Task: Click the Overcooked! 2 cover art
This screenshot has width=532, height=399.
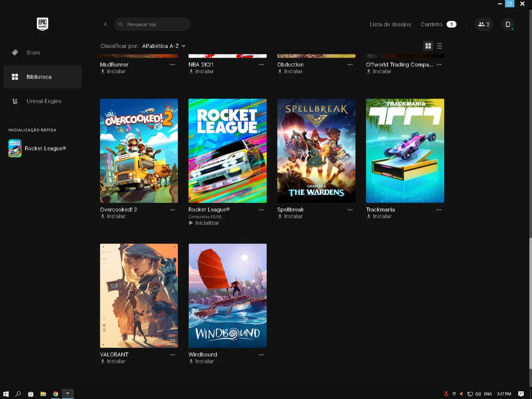Action: [x=139, y=151]
